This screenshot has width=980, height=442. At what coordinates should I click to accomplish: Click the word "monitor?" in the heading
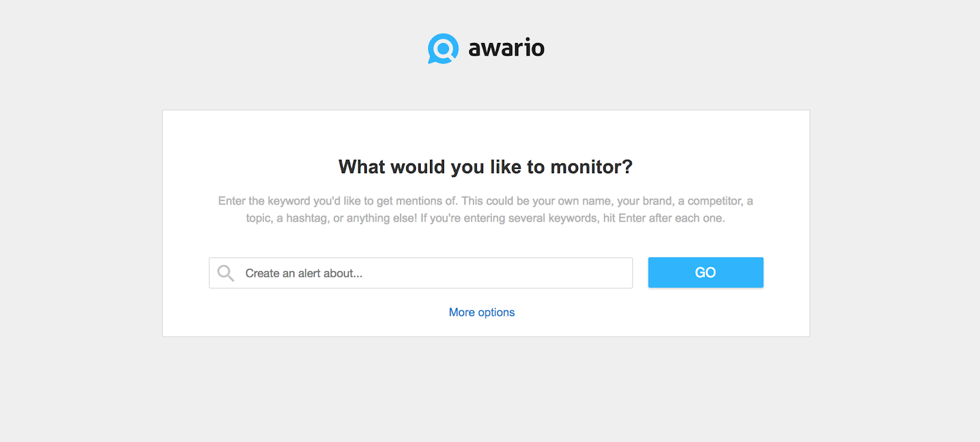(x=591, y=167)
